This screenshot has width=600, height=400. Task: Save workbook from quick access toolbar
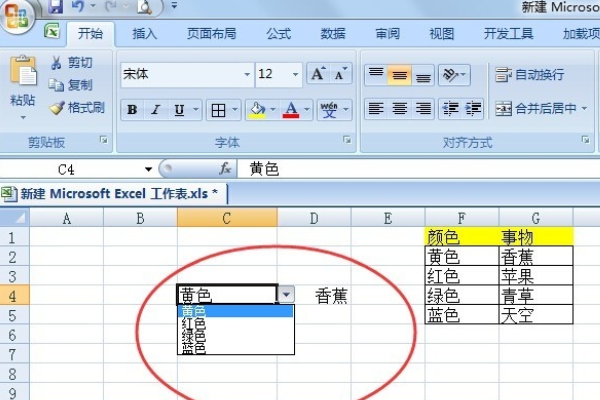[x=55, y=6]
